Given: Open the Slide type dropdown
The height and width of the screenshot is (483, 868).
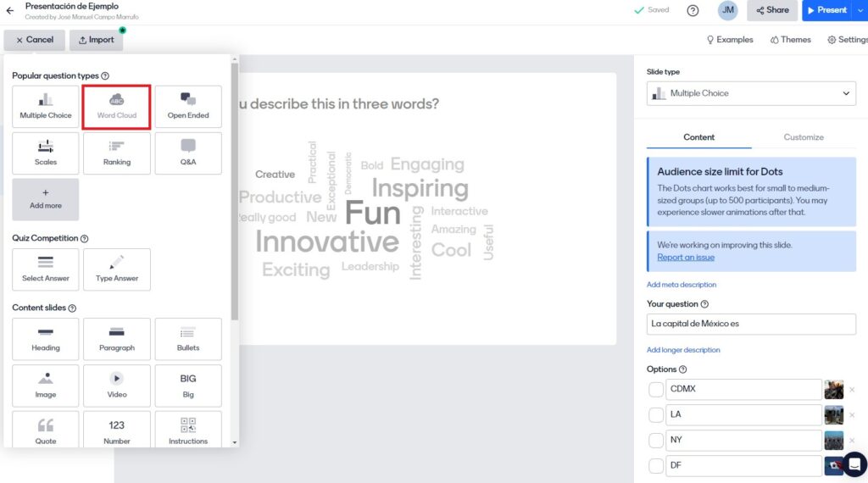Looking at the screenshot, I should pyautogui.click(x=750, y=93).
